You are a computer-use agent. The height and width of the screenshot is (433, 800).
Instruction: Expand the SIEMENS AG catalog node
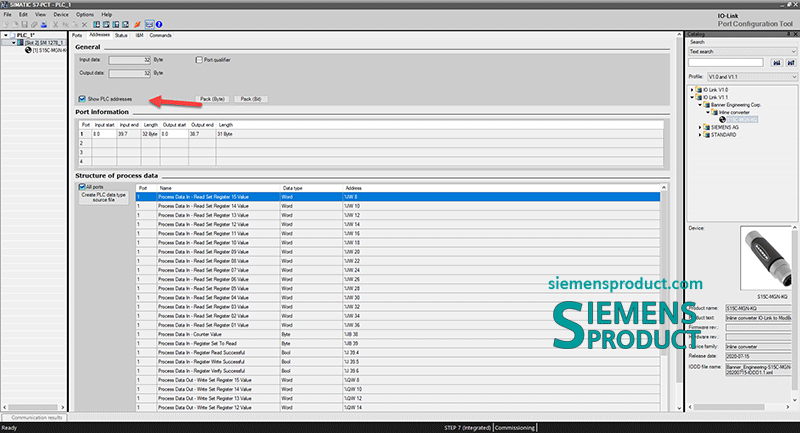(x=700, y=128)
